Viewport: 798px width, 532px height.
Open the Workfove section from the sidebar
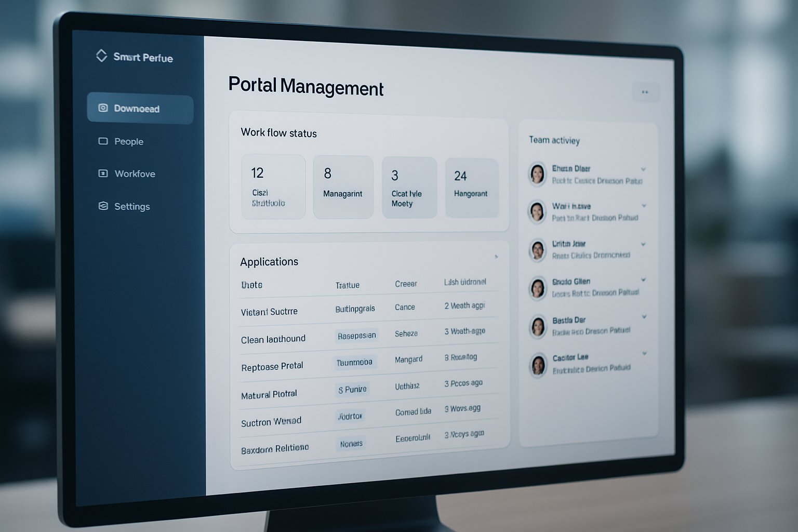(135, 174)
